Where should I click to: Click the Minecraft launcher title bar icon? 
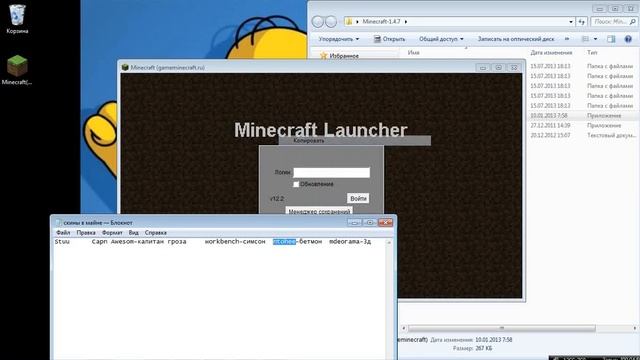(x=125, y=67)
